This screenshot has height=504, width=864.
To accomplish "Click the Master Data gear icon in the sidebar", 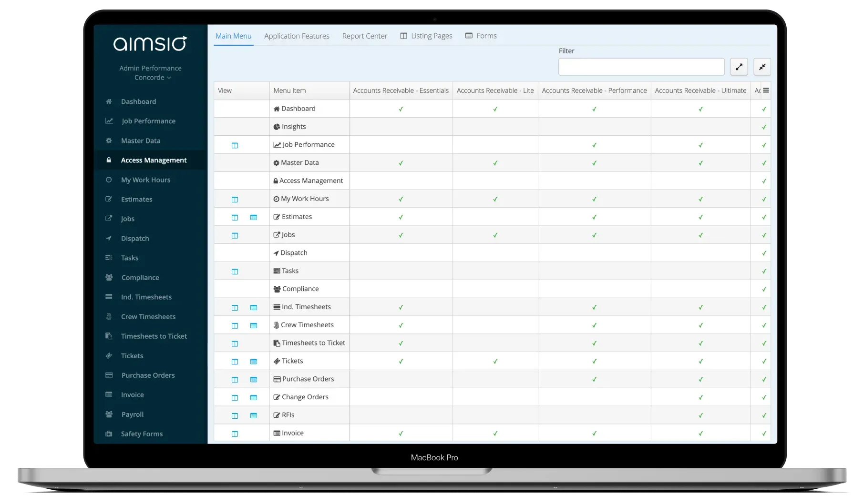I will click(x=109, y=141).
